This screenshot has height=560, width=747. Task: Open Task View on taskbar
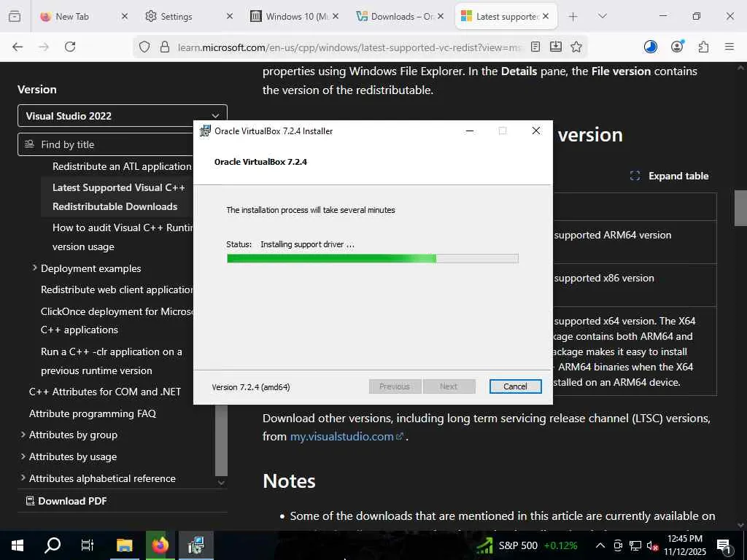(88, 545)
